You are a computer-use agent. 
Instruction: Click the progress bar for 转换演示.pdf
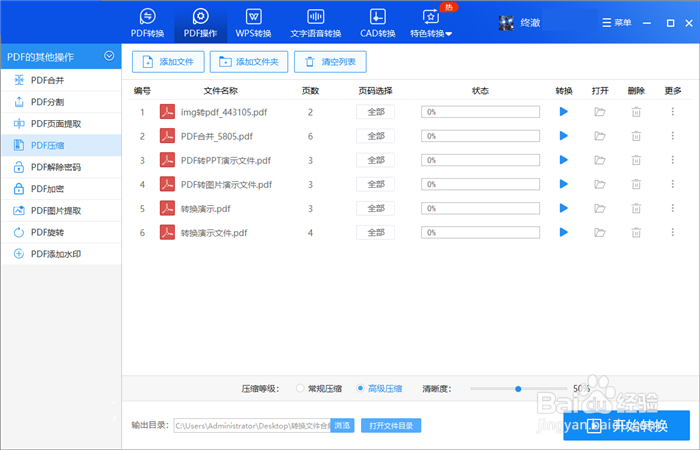tap(480, 208)
